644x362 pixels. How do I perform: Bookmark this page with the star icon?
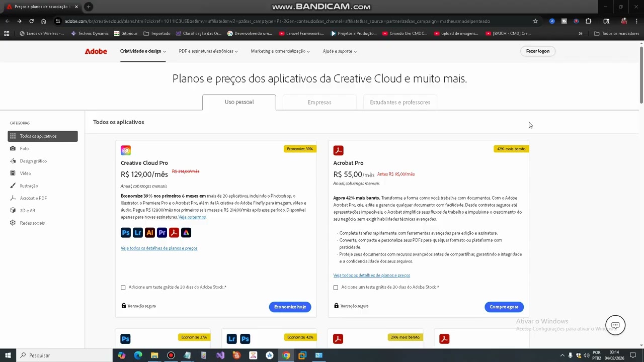[x=535, y=21]
